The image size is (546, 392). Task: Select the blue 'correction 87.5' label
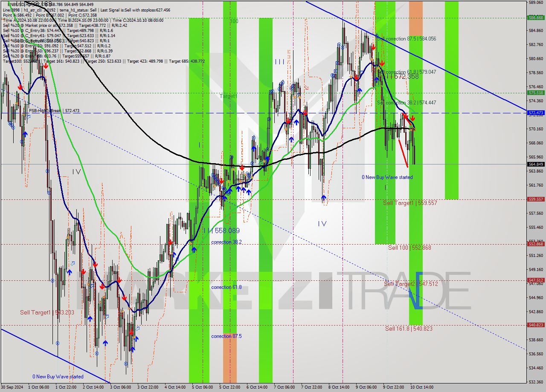coord(227,336)
